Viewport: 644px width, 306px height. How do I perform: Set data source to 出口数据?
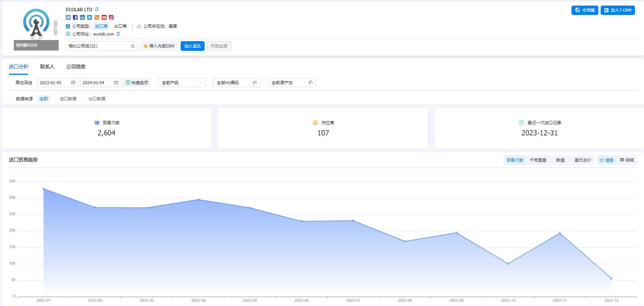[97, 99]
